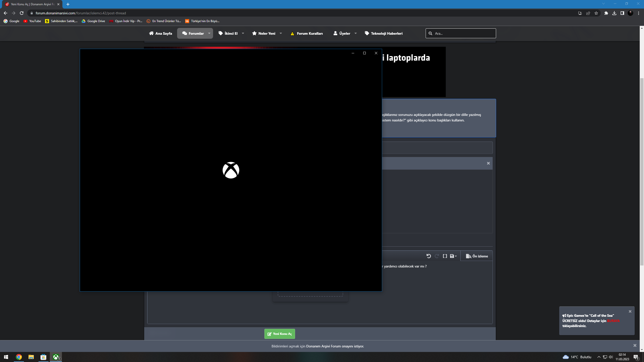The height and width of the screenshot is (362, 644).
Task: Open Chrome three-dot menu
Action: point(638,13)
